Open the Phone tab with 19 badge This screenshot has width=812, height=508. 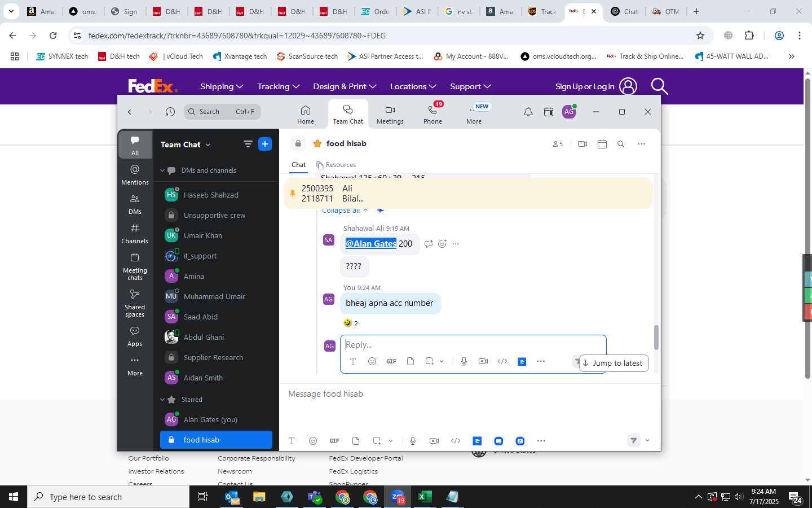[433, 114]
